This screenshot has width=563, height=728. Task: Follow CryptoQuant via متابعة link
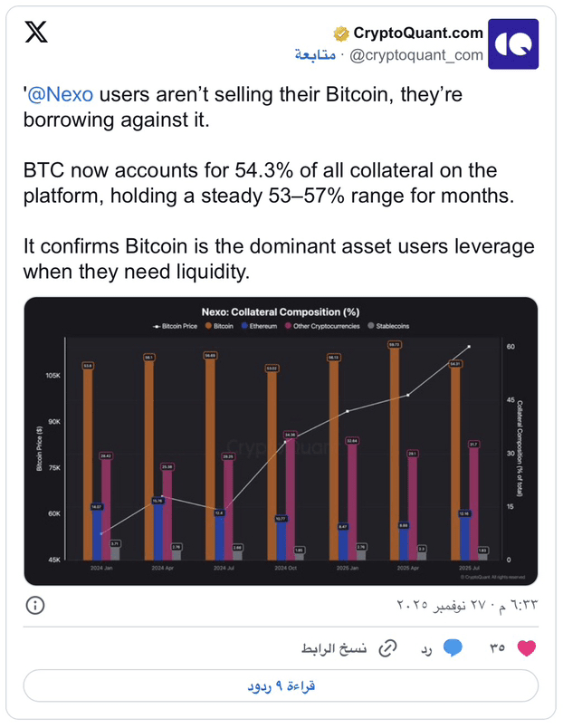click(x=315, y=55)
